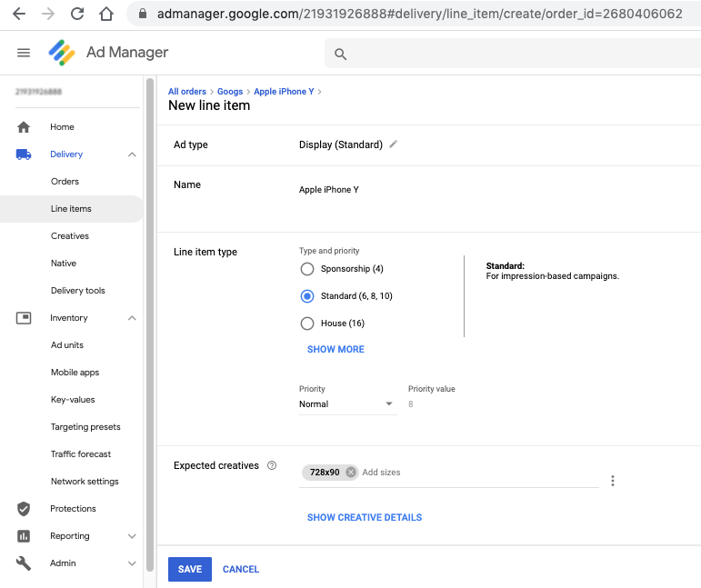Click the Display (Standard) ad type text
Screen dimensions: 701x588
pyautogui.click(x=341, y=145)
